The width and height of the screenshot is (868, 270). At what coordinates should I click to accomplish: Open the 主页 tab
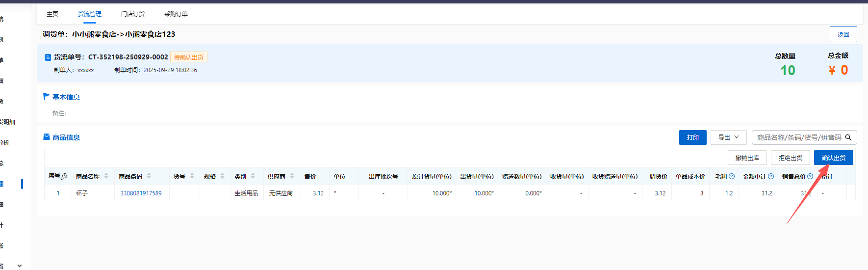tap(52, 14)
